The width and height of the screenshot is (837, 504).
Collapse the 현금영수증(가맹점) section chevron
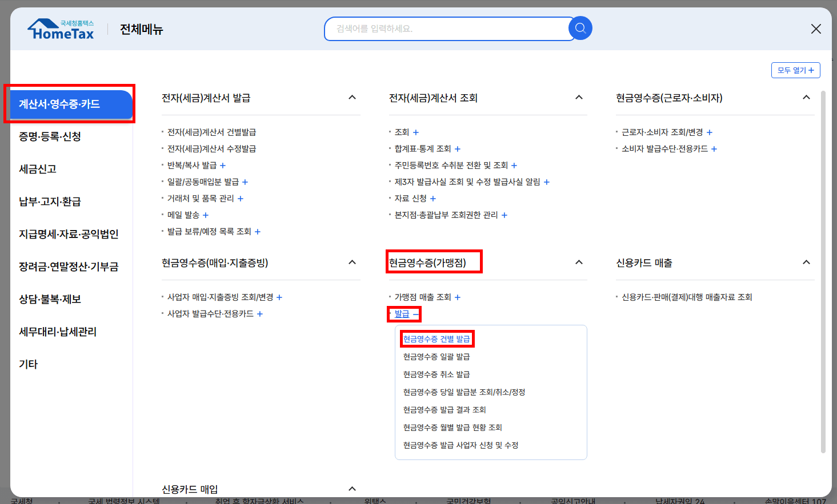[x=579, y=262]
